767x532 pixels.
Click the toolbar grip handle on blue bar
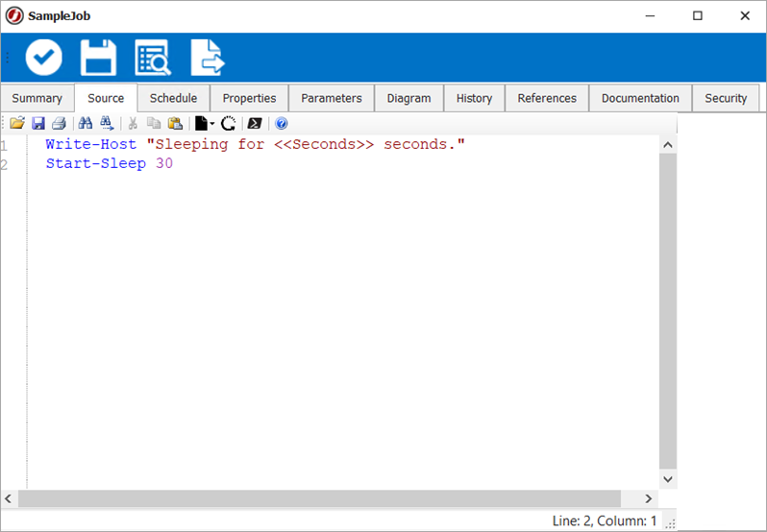pyautogui.click(x=8, y=58)
